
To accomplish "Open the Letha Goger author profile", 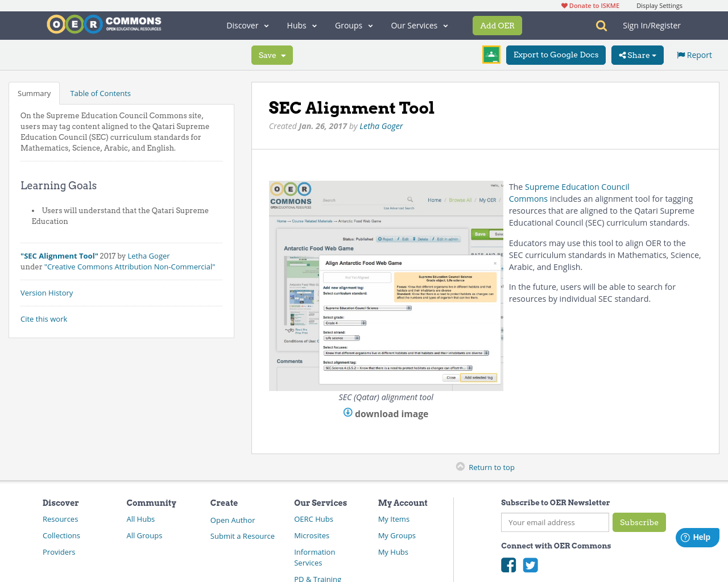I will coord(380,126).
